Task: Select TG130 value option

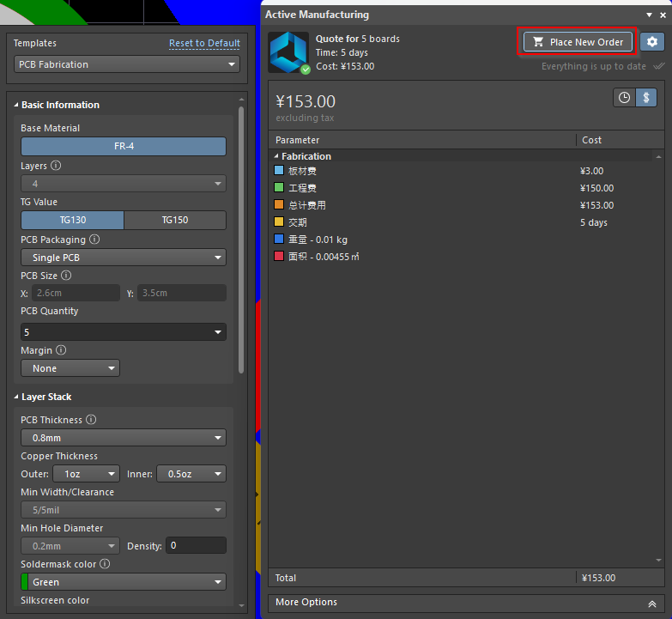Action: coord(72,220)
